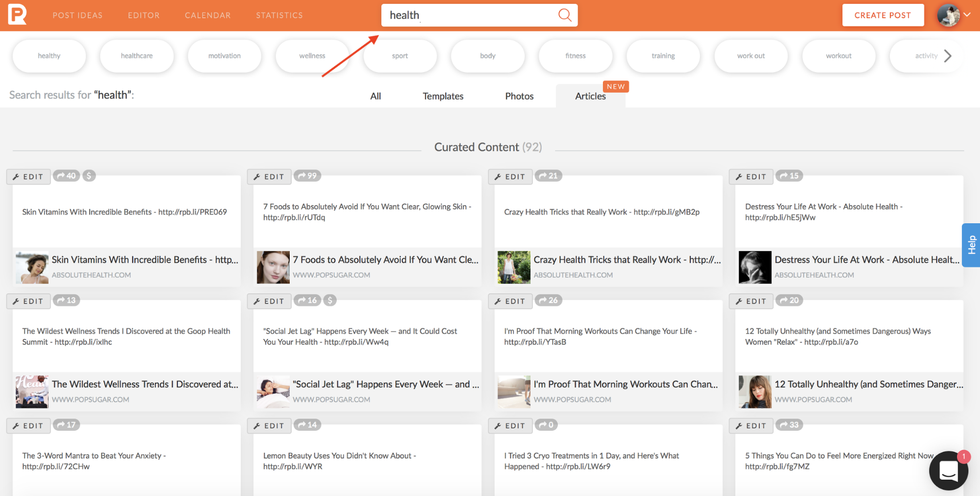This screenshot has width=980, height=496.
Task: Click the search magnifier icon
Action: (565, 15)
